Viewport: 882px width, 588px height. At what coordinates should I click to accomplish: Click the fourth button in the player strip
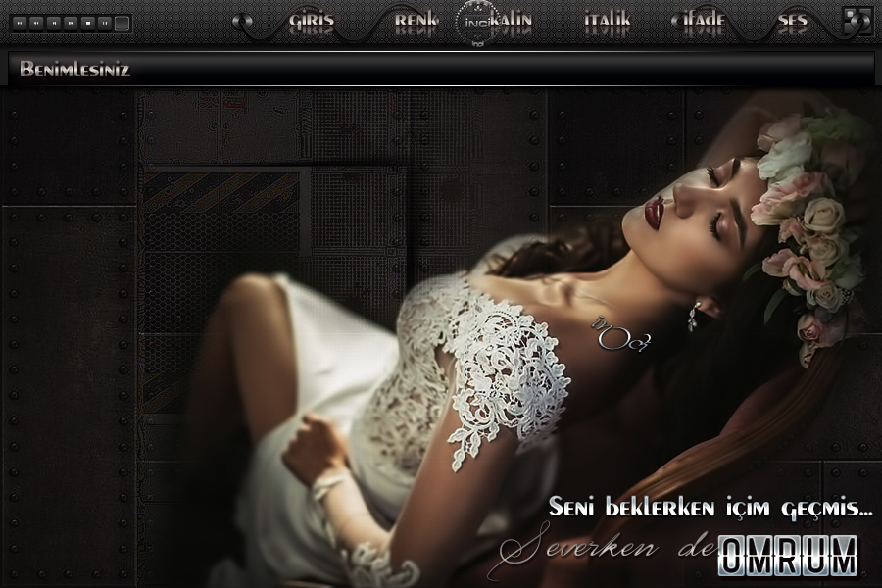pos(71,22)
